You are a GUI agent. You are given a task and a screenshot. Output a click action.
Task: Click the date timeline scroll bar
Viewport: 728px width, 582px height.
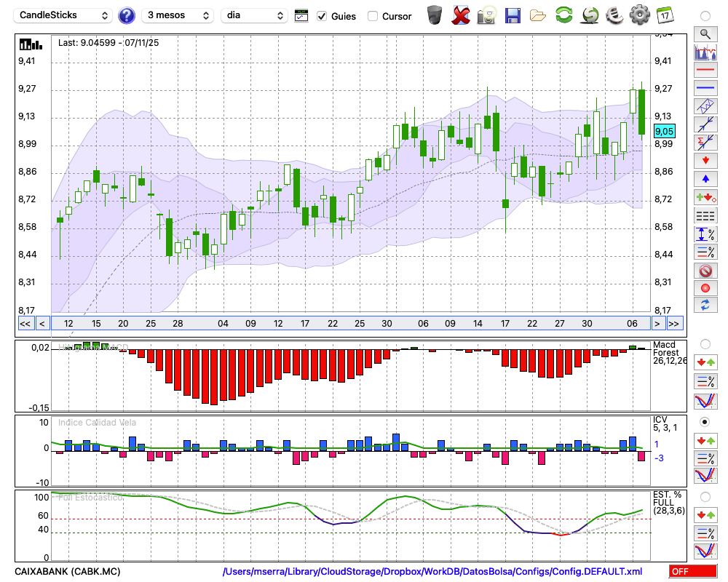pos(351,324)
